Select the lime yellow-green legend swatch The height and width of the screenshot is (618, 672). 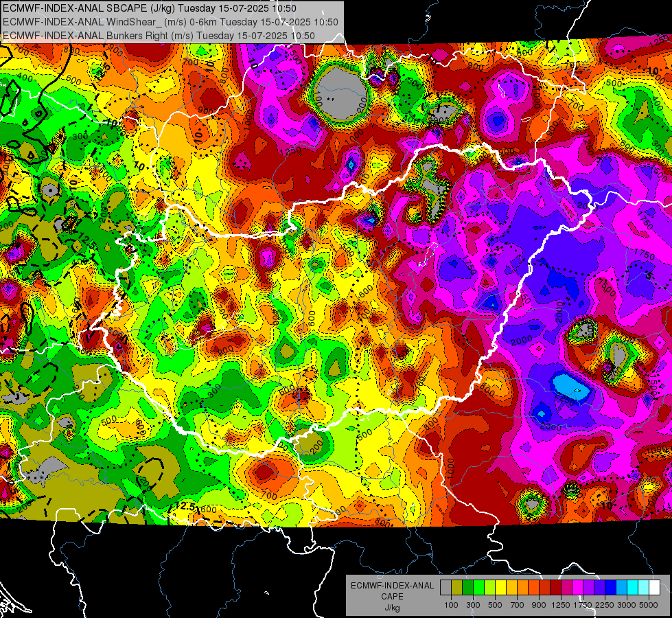[x=490, y=588]
